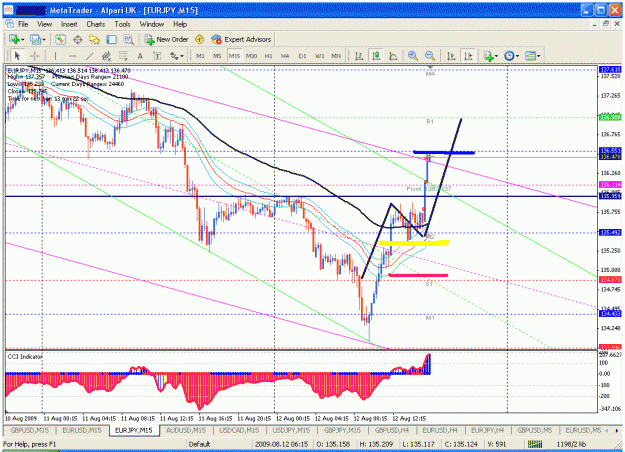The height and width of the screenshot is (452, 625).
Task: Select the trendline drawing tool
Action: pos(89,56)
